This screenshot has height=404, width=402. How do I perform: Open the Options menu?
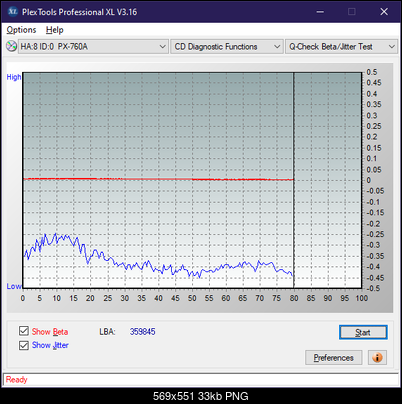21,30
